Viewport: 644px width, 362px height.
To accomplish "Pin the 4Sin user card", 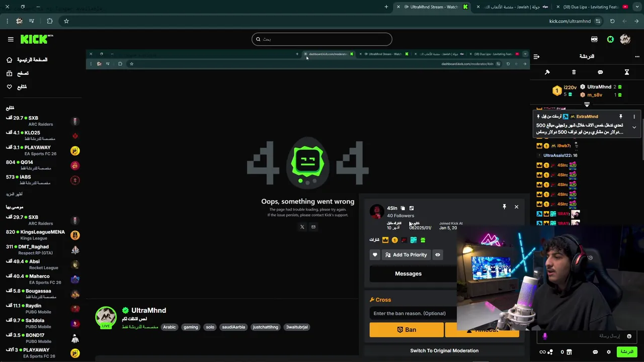I will (504, 207).
